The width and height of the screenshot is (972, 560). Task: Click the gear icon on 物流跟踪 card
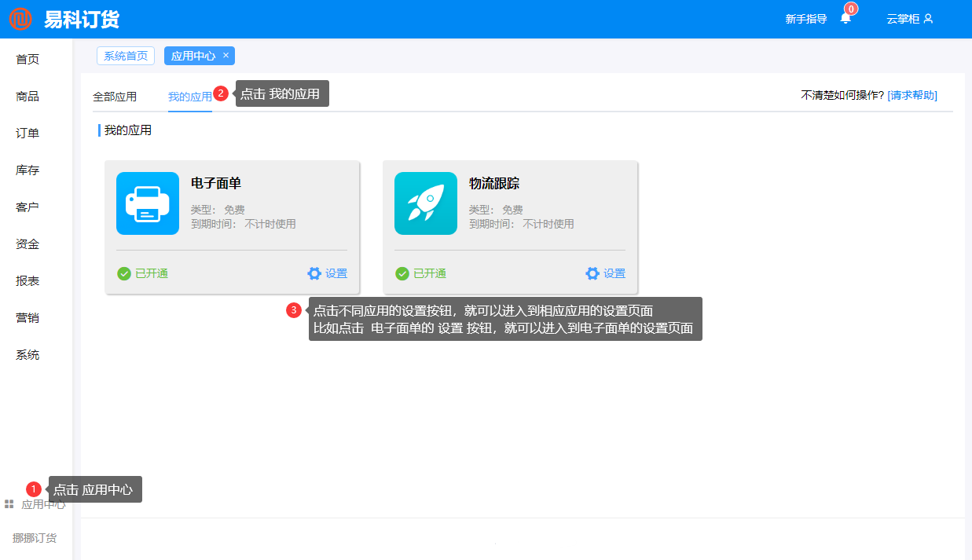coord(592,273)
